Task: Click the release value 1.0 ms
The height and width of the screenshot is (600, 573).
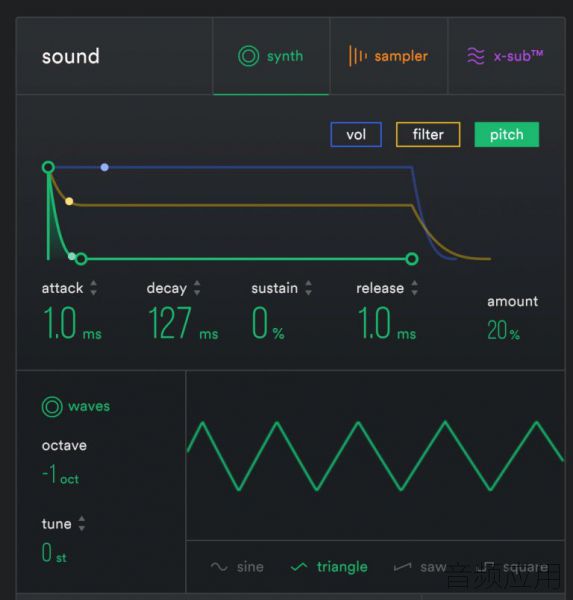Action: (386, 323)
